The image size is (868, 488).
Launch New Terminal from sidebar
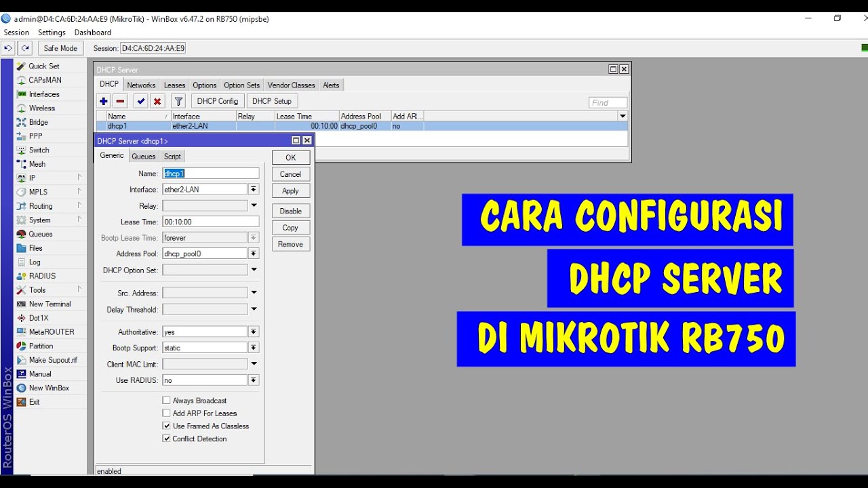pos(50,304)
